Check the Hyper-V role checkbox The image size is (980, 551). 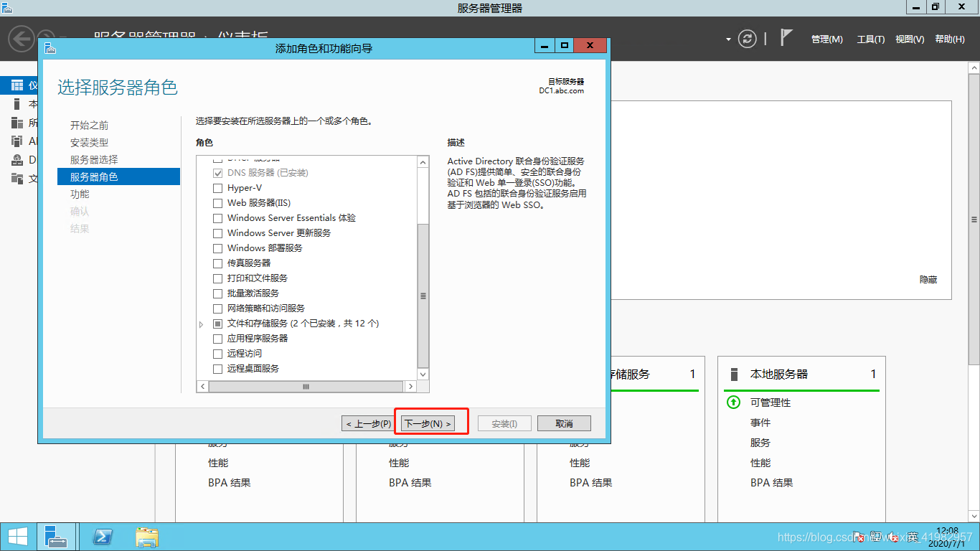(218, 188)
